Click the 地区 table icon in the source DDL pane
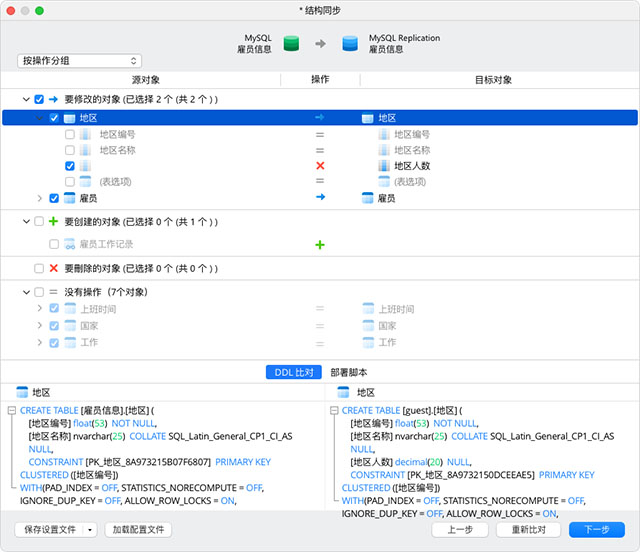This screenshot has height=552, width=640. (21, 393)
